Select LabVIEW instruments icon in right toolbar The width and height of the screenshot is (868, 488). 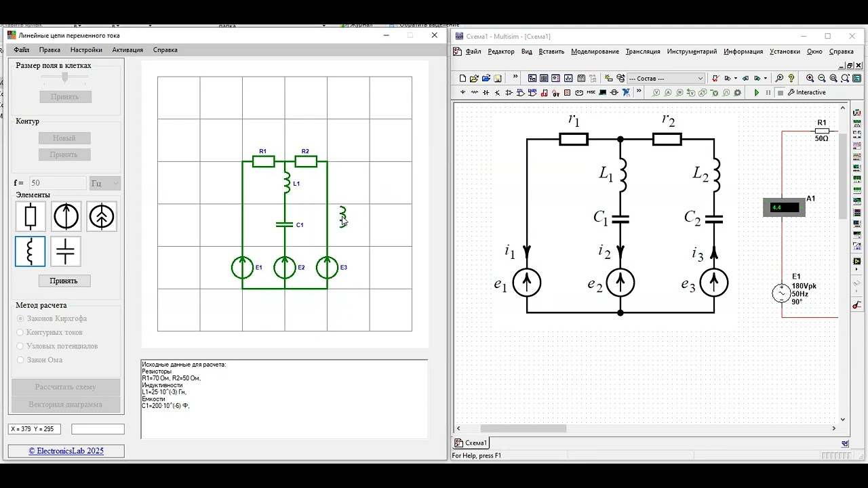(x=856, y=261)
